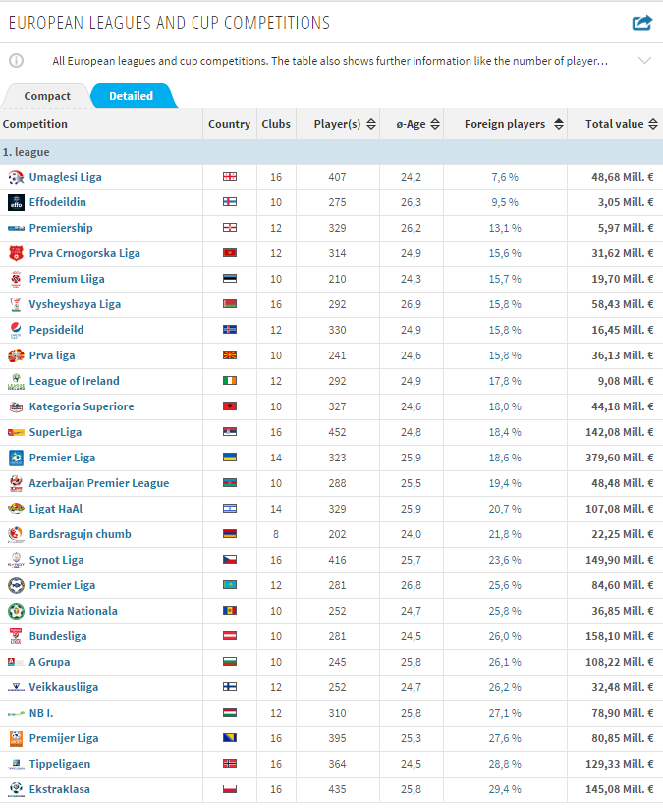Click the Estonia flag in Premium Liiga row
This screenshot has height=812, width=663.
click(x=230, y=279)
